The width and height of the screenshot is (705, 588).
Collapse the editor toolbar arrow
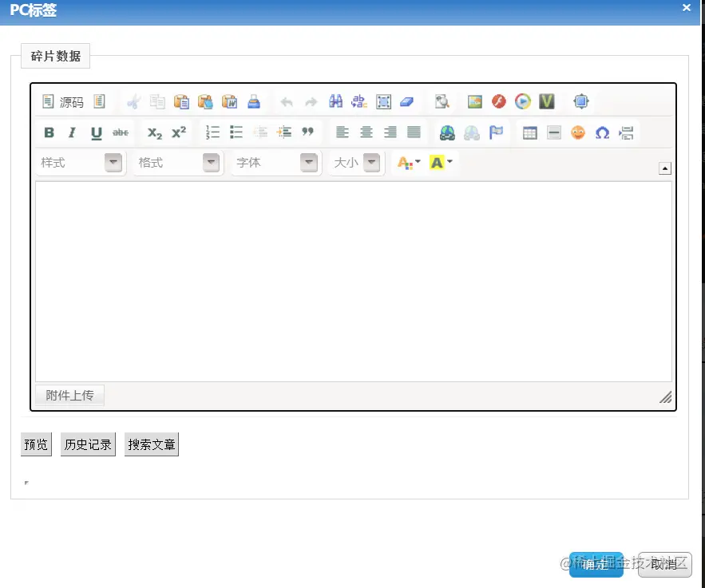click(665, 168)
